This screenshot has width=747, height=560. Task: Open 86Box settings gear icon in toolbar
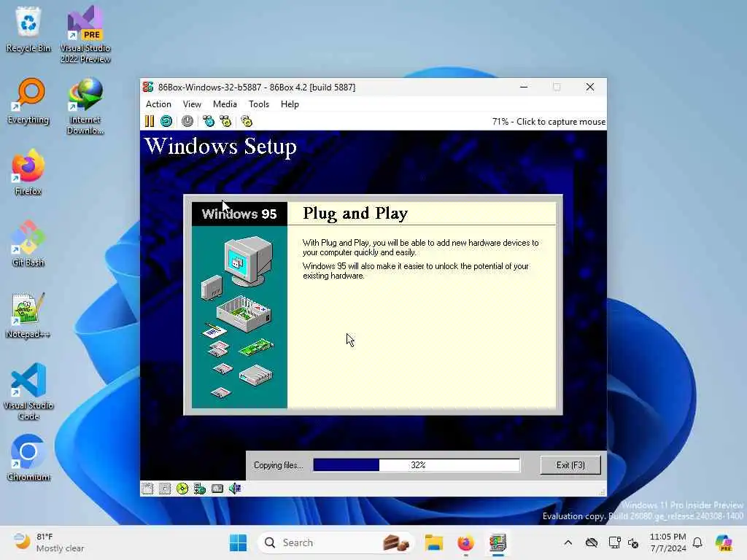247,122
